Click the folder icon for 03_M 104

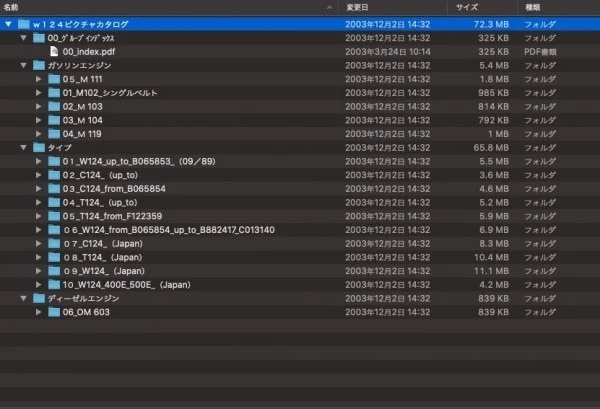54,120
